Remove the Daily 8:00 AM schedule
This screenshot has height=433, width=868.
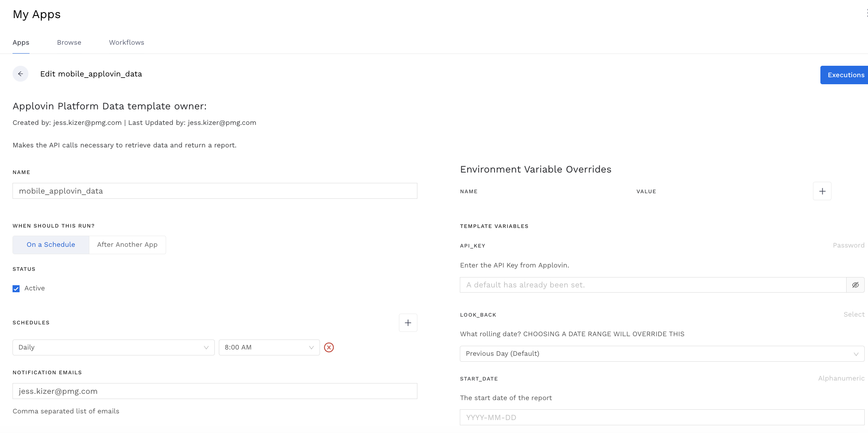(x=329, y=347)
